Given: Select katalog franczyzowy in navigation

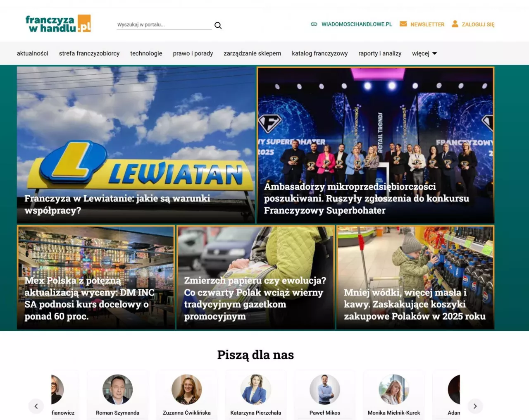Looking at the screenshot, I should pos(320,53).
